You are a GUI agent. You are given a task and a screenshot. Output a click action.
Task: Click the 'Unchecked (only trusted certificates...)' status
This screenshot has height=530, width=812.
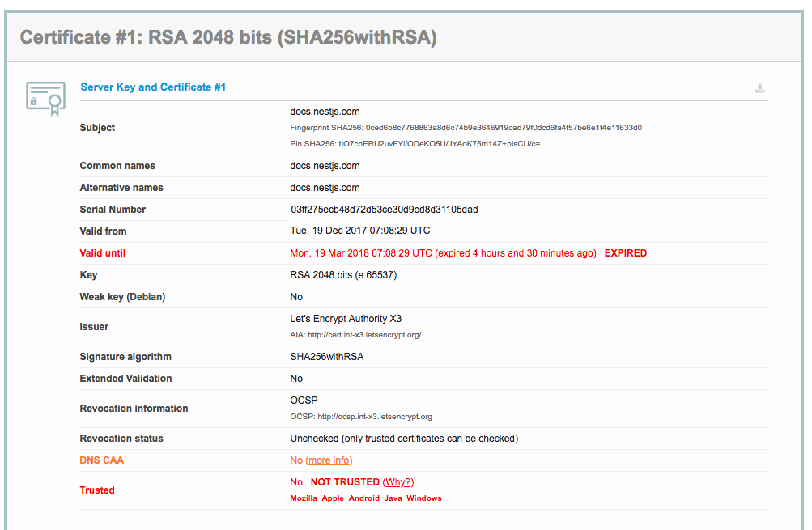404,439
